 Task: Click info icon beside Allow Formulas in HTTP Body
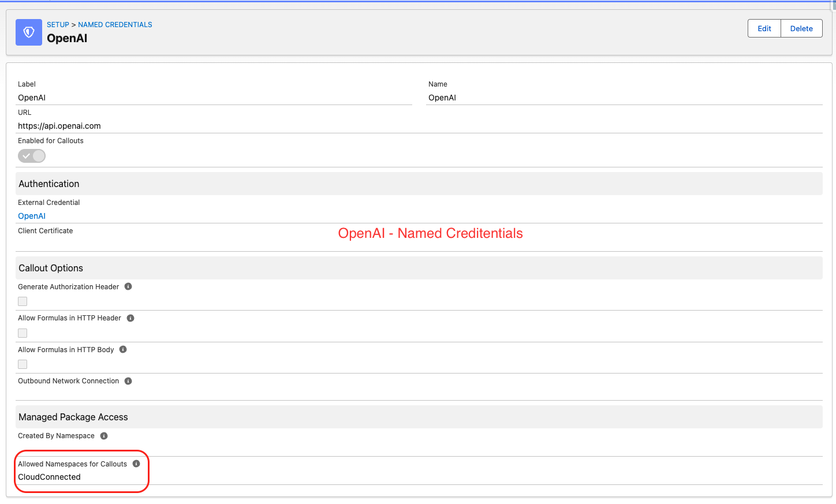click(123, 349)
